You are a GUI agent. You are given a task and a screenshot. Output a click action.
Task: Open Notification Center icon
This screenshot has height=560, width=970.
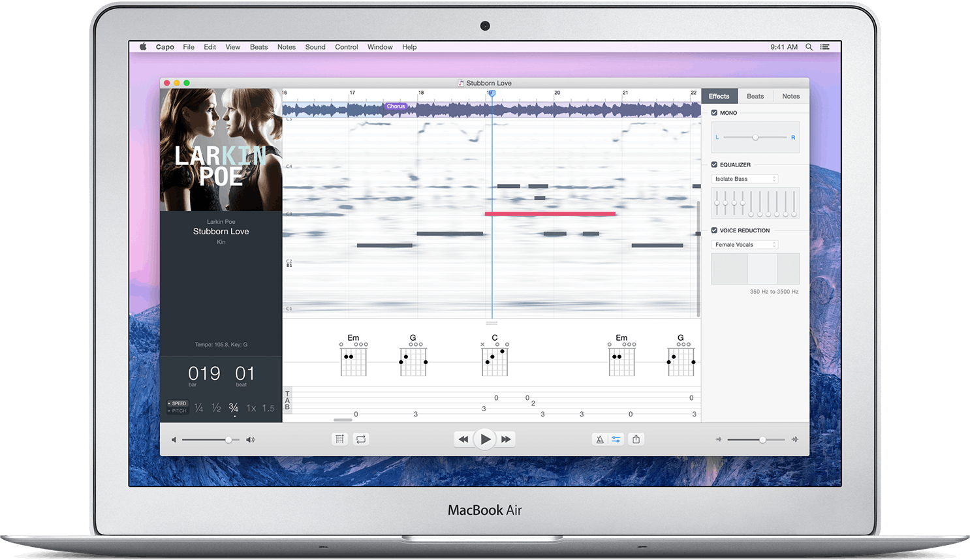pos(825,47)
